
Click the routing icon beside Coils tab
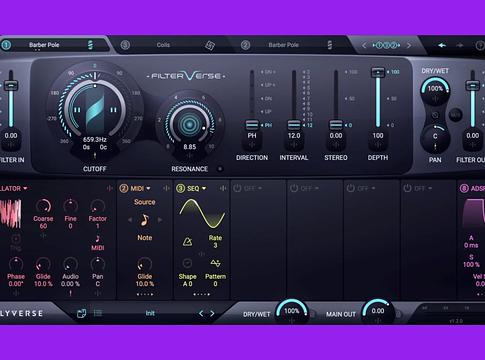[210, 45]
